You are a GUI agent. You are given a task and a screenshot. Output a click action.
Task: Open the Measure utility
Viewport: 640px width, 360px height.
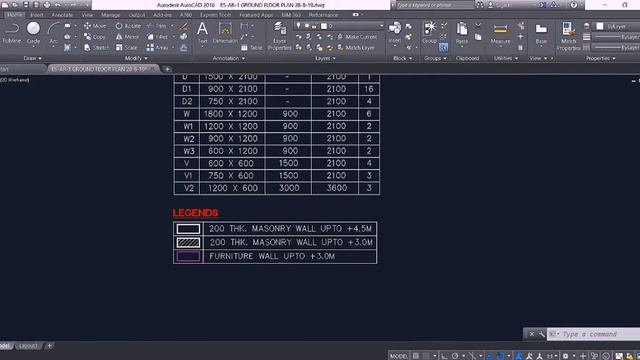500,33
